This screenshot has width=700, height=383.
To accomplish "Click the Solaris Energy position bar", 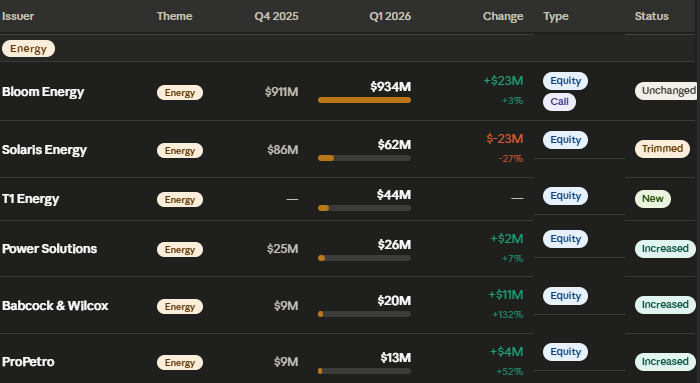I will point(364,158).
